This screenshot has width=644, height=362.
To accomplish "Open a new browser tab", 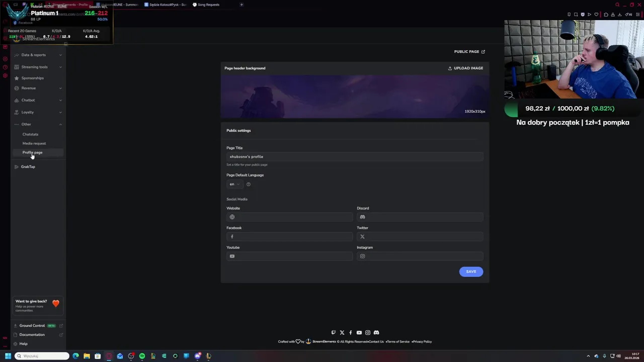I will [242, 5].
